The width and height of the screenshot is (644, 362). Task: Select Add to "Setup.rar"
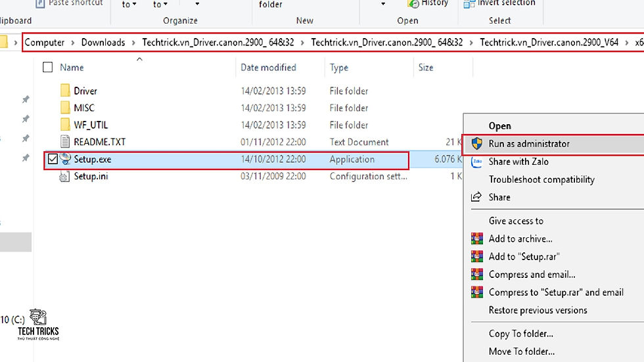click(524, 256)
